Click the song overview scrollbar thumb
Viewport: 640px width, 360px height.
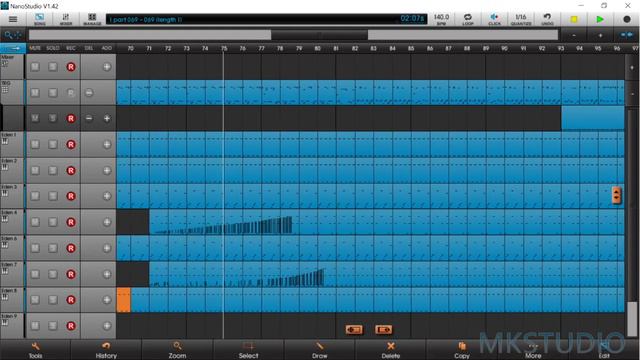click(x=319, y=35)
